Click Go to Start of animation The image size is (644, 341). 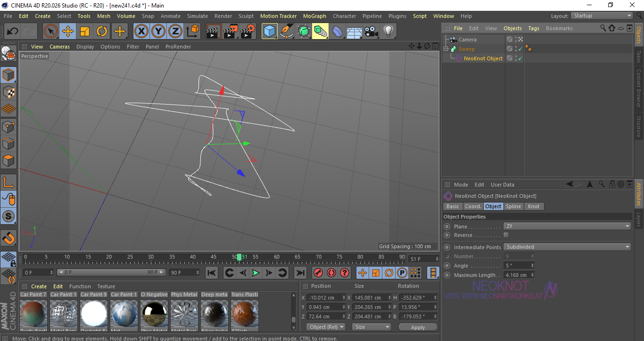pyautogui.click(x=212, y=273)
